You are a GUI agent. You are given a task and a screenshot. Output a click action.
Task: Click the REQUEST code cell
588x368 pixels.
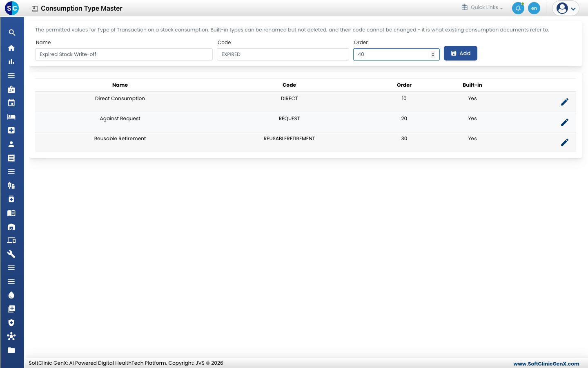point(289,119)
